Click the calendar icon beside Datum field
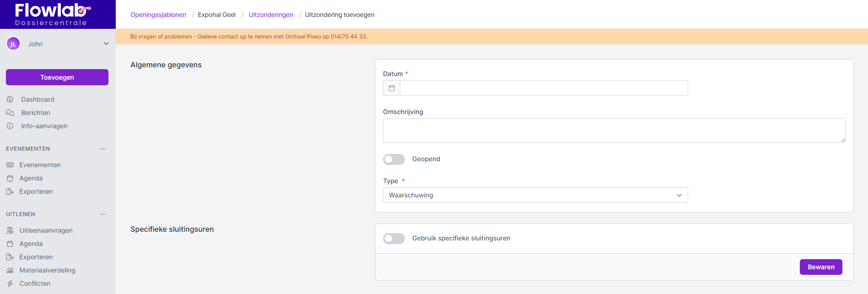Image resolution: width=868 pixels, height=294 pixels. click(392, 88)
